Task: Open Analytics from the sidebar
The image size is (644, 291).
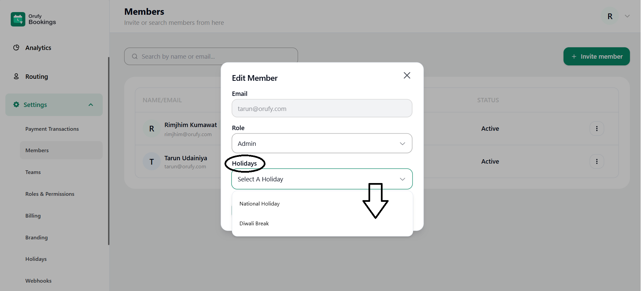Action: point(38,48)
